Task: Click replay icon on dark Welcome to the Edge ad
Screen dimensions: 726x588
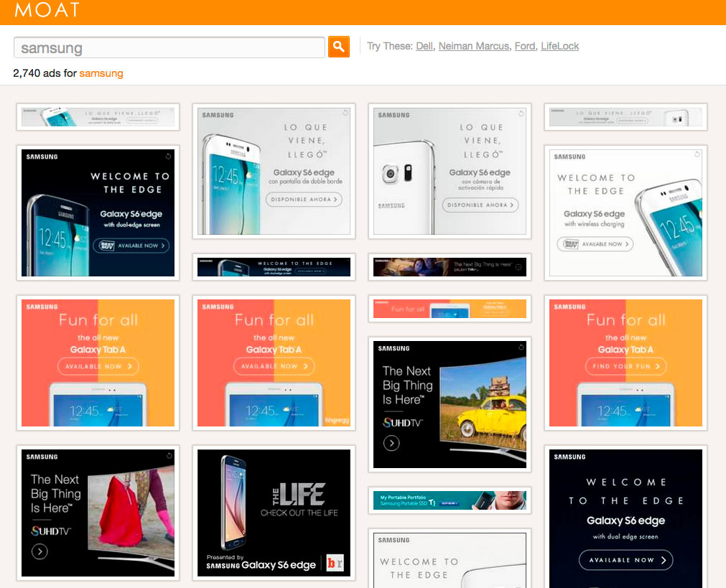Action: click(168, 157)
